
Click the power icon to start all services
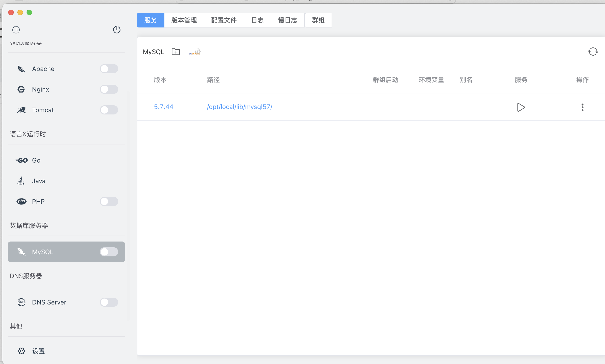117,30
